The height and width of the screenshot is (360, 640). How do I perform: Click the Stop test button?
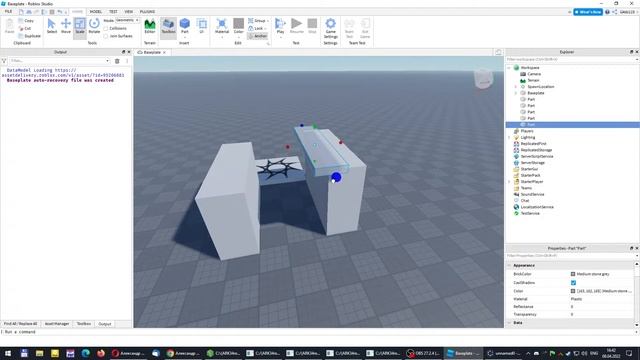tap(312, 27)
